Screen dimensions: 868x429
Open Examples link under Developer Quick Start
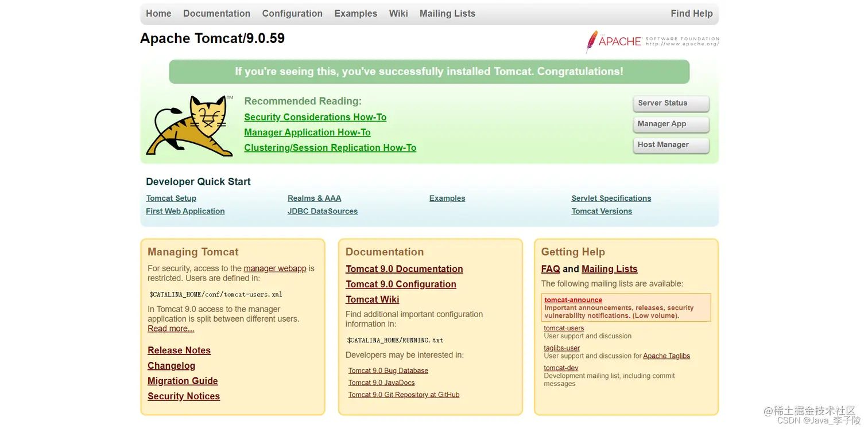(447, 198)
